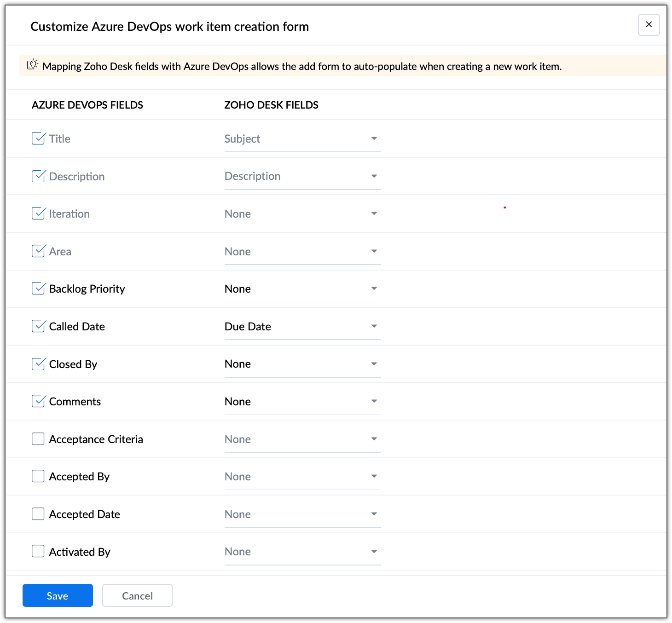Screen dimensions: 672x623
Task: Enable the Activated By checkbox
Action: point(38,551)
